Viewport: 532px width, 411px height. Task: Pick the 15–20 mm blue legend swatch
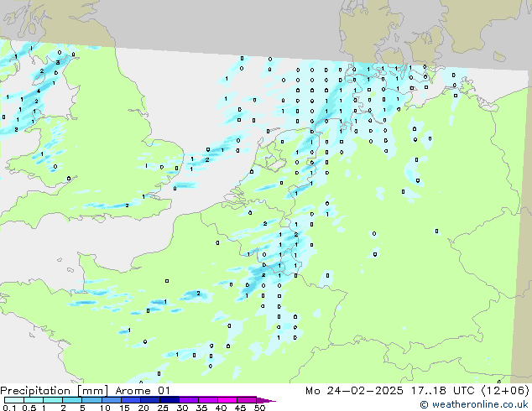pos(130,400)
